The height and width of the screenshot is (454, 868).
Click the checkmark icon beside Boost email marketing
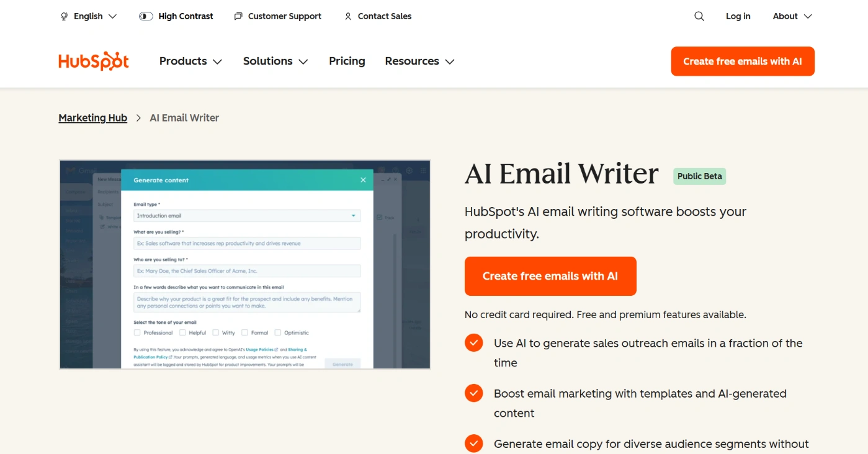pos(473,393)
